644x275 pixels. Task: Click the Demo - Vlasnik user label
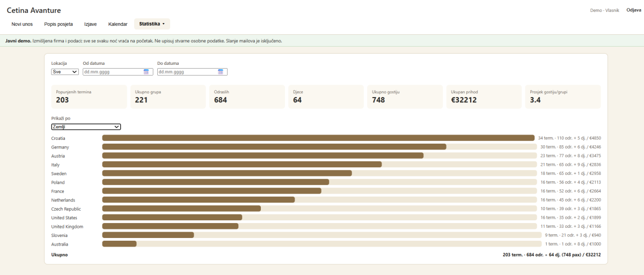click(604, 10)
